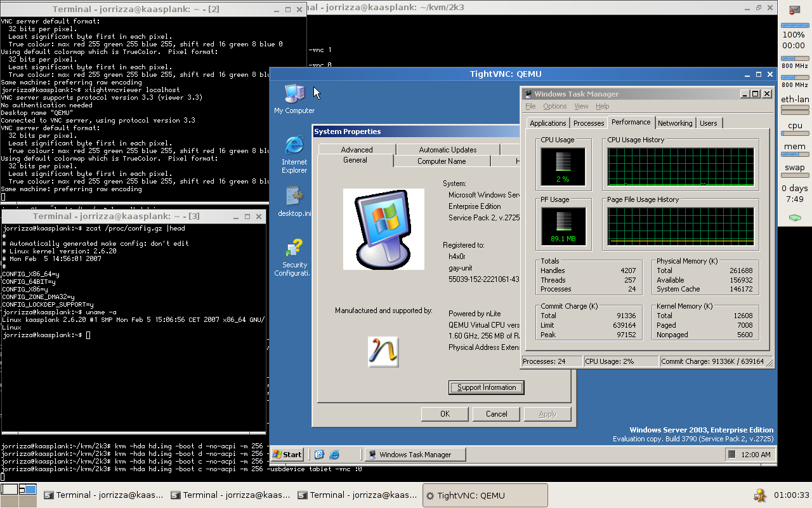The height and width of the screenshot is (508, 812).
Task: Select the desktop.ini file icon
Action: (294, 196)
